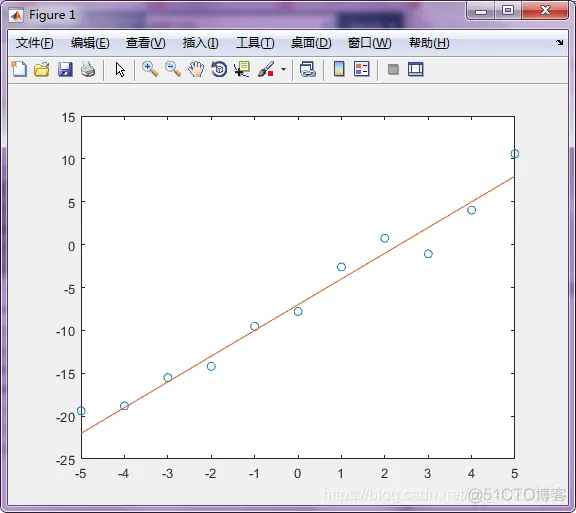Activate the Zoom Out magnifier tool
Image resolution: width=576 pixels, height=513 pixels.
(x=173, y=69)
